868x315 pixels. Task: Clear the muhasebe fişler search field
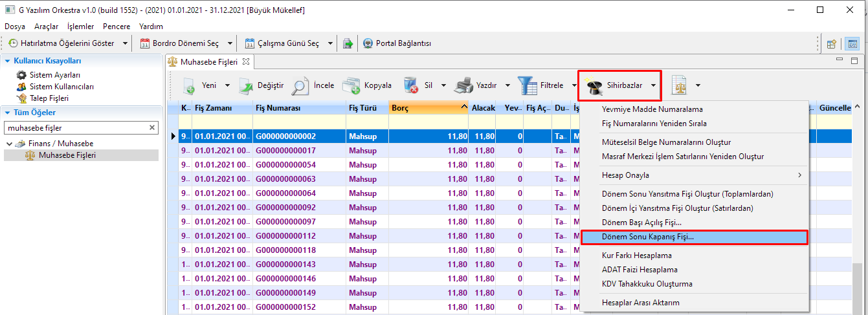(152, 128)
